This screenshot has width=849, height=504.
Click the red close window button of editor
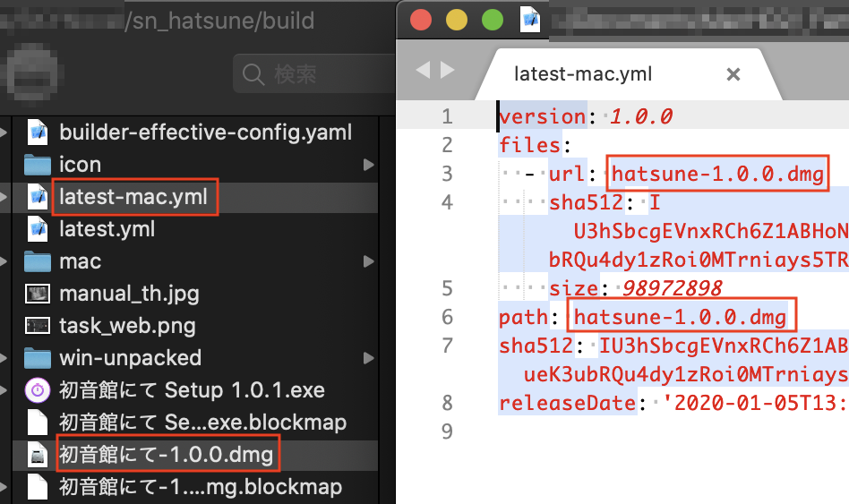(421, 21)
